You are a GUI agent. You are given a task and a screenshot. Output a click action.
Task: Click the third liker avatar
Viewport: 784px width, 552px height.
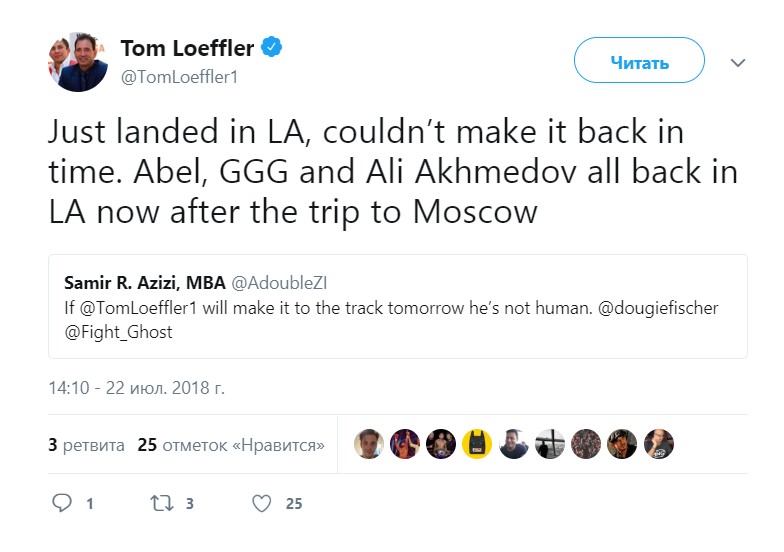442,444
